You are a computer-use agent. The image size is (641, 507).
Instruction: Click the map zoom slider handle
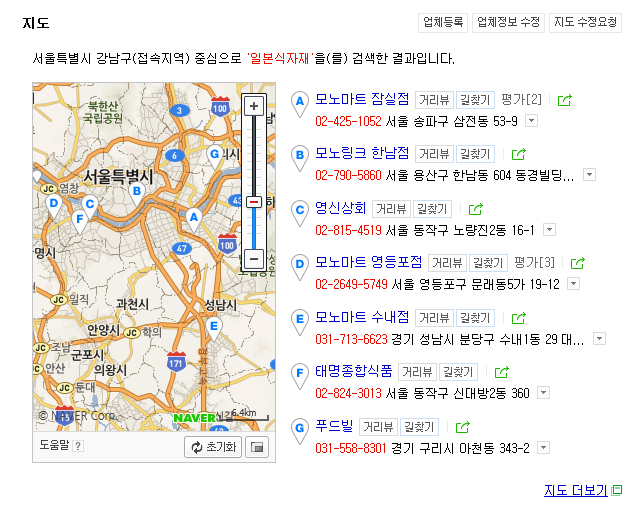coord(254,202)
